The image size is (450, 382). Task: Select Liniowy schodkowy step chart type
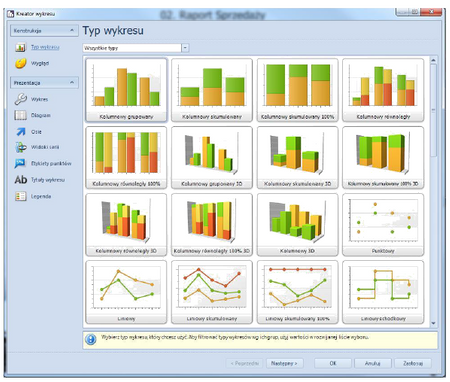383,292
